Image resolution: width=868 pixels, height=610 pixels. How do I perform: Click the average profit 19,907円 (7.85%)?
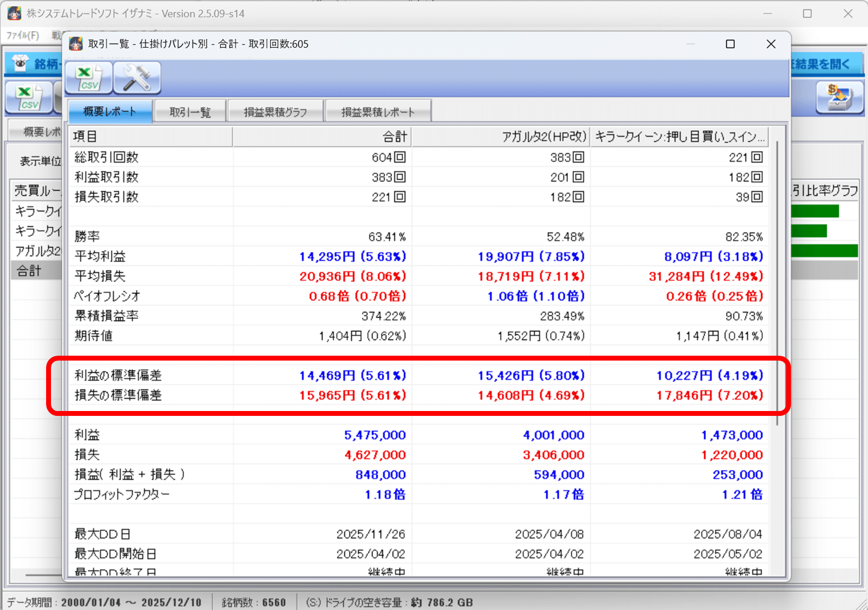tap(531, 256)
